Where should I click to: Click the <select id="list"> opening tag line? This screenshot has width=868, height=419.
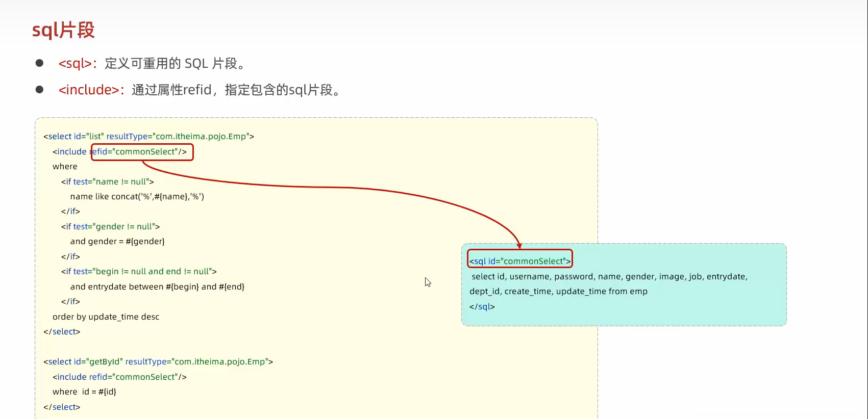(x=148, y=137)
